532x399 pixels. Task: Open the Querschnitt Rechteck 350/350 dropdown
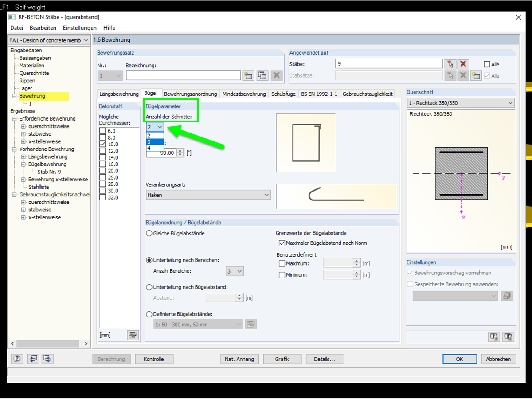[x=461, y=103]
